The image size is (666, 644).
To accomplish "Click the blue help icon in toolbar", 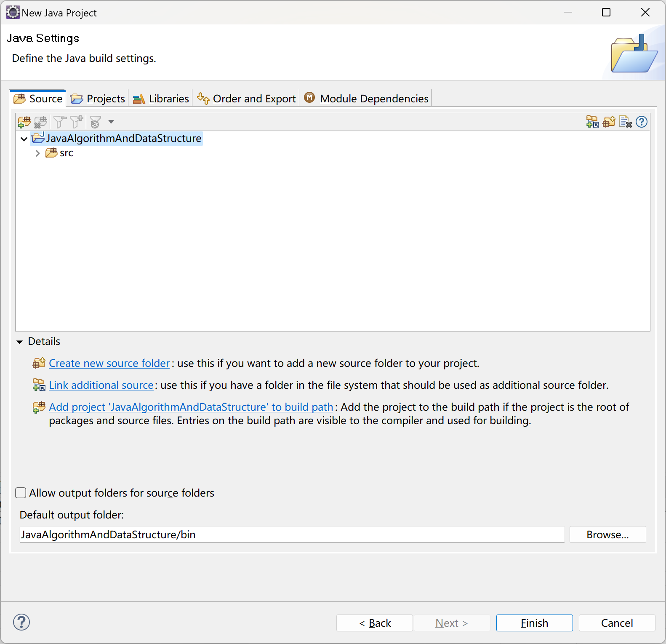I will 642,122.
